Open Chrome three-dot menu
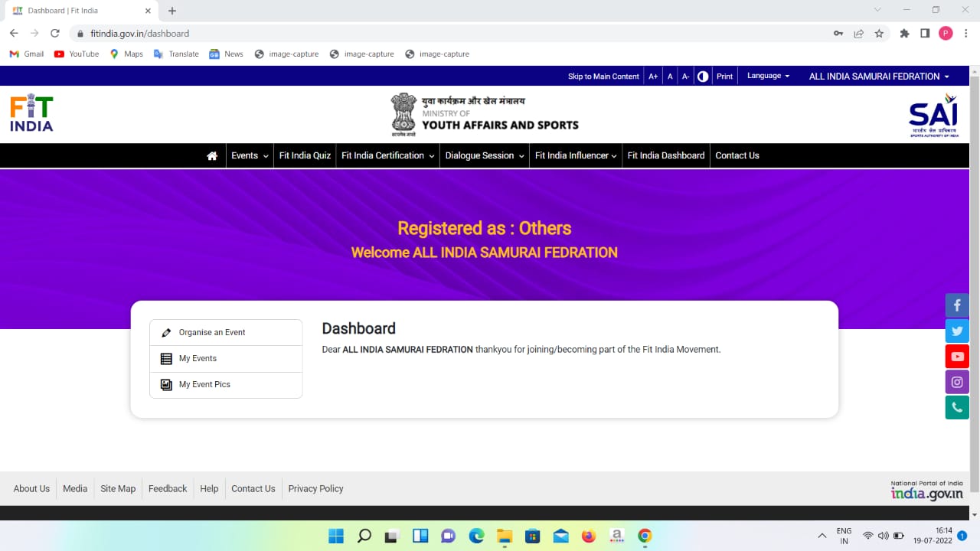Viewport: 980px width, 551px height. 965,34
